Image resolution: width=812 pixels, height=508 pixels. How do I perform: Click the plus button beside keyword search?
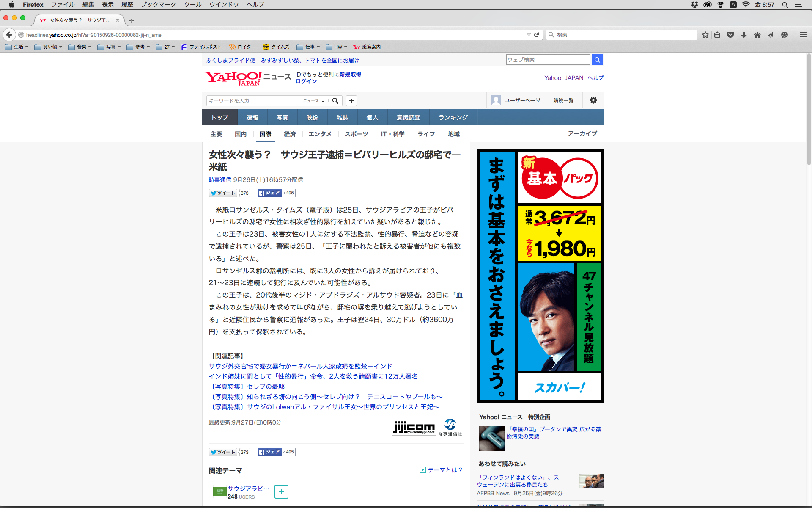(x=351, y=101)
